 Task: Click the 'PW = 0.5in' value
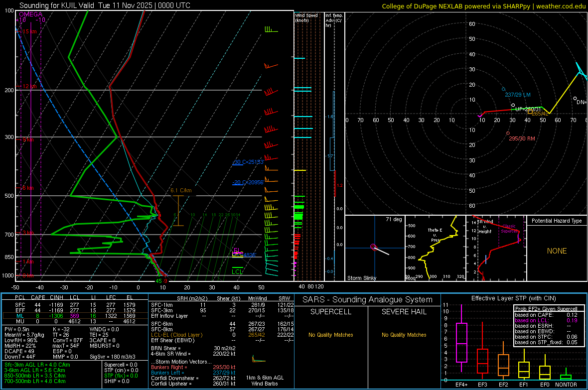(17, 329)
